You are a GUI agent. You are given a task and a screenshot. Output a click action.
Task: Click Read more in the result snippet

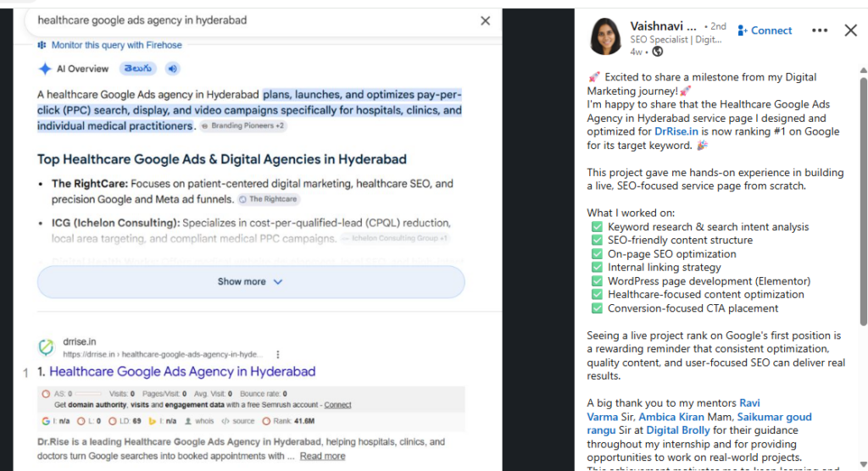(322, 456)
